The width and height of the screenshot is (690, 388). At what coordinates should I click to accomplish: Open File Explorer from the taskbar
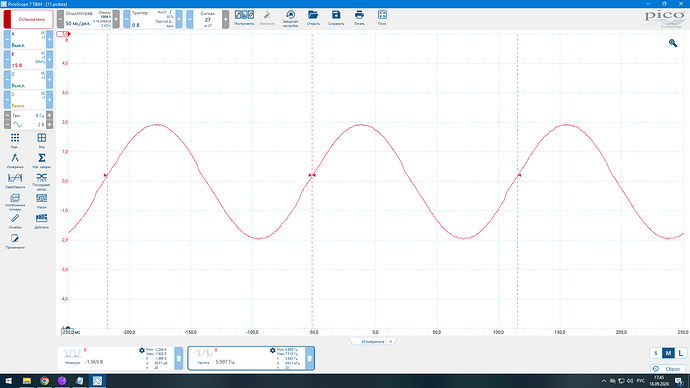pos(27,381)
